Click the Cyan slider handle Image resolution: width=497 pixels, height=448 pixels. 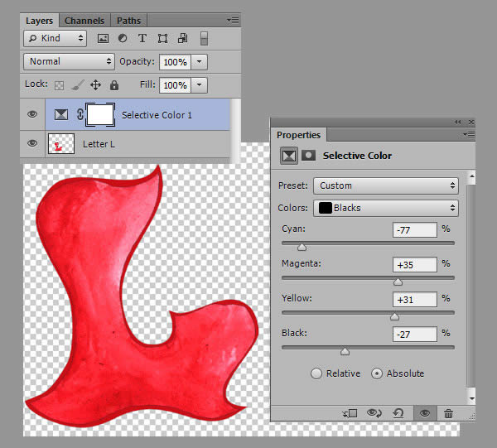coord(302,247)
